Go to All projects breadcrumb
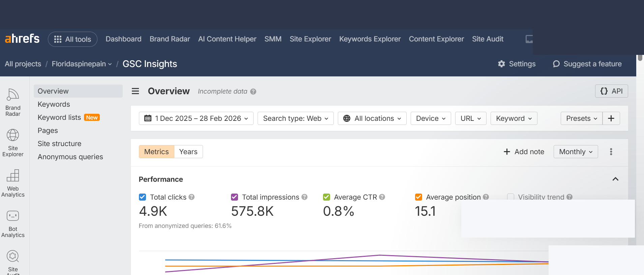The height and width of the screenshot is (275, 644). tap(23, 64)
